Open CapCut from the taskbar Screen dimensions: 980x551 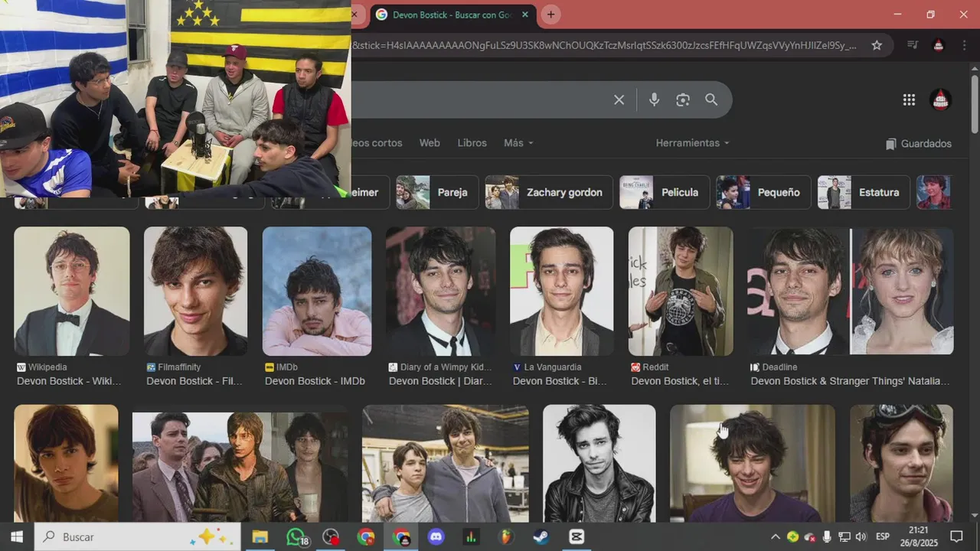pyautogui.click(x=577, y=536)
